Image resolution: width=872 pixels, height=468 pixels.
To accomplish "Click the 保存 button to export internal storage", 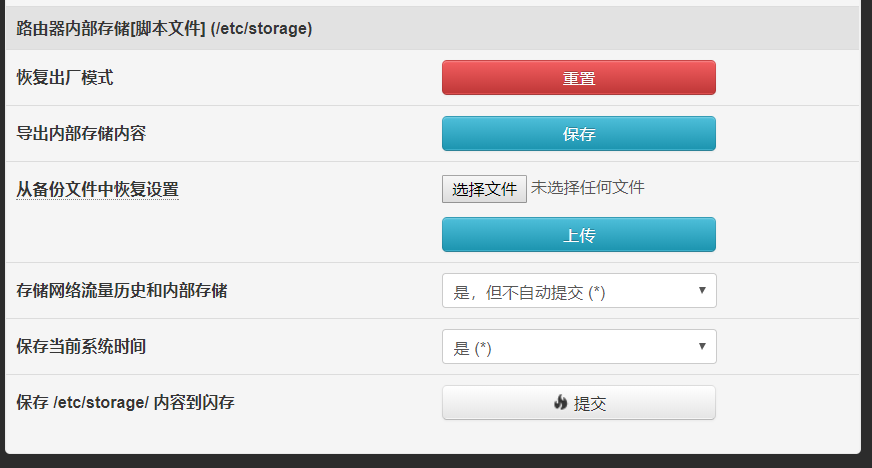I will [579, 133].
